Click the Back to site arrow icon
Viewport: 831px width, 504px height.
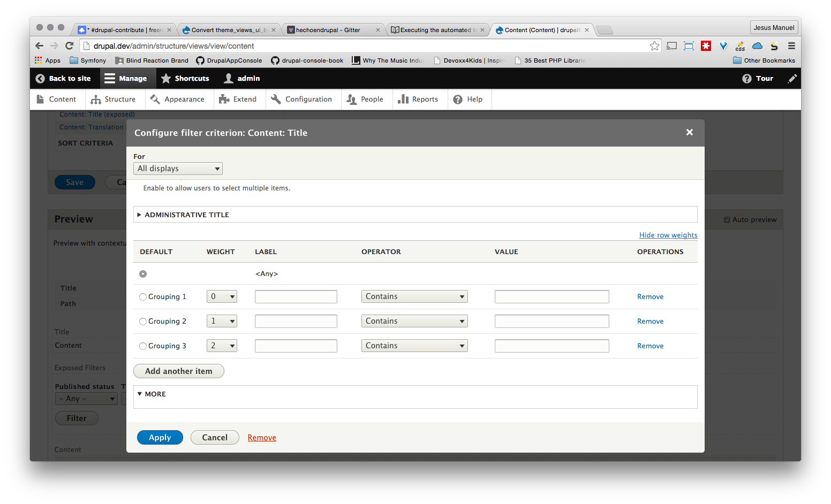tap(40, 79)
